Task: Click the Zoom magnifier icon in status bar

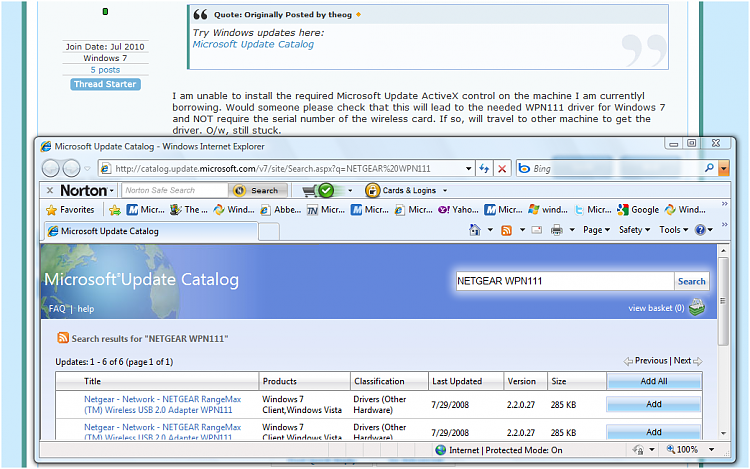Action: click(671, 449)
